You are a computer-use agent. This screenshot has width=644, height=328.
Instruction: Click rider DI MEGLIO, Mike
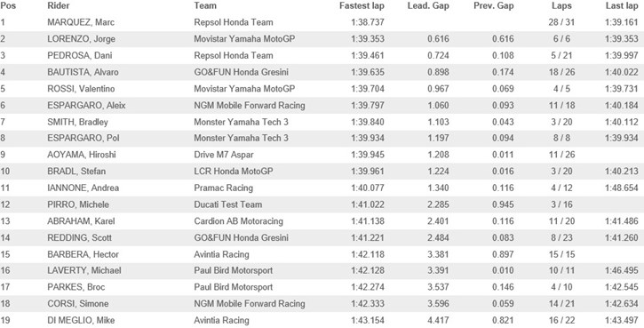pyautogui.click(x=81, y=320)
